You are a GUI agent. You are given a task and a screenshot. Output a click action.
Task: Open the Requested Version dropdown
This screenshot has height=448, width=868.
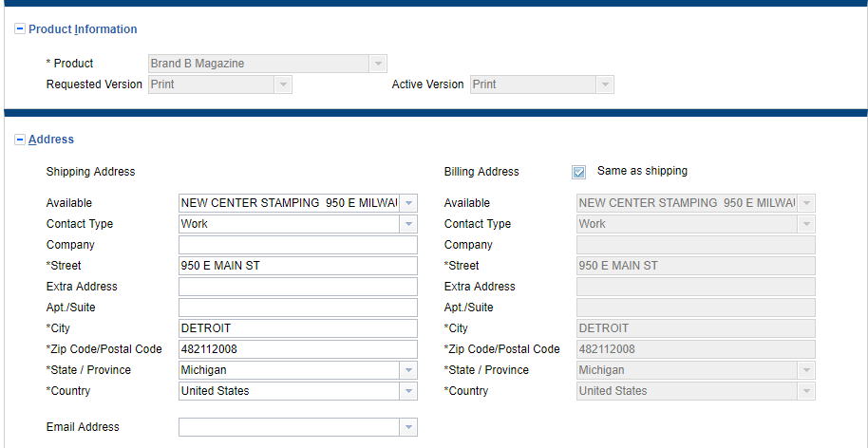(x=283, y=84)
